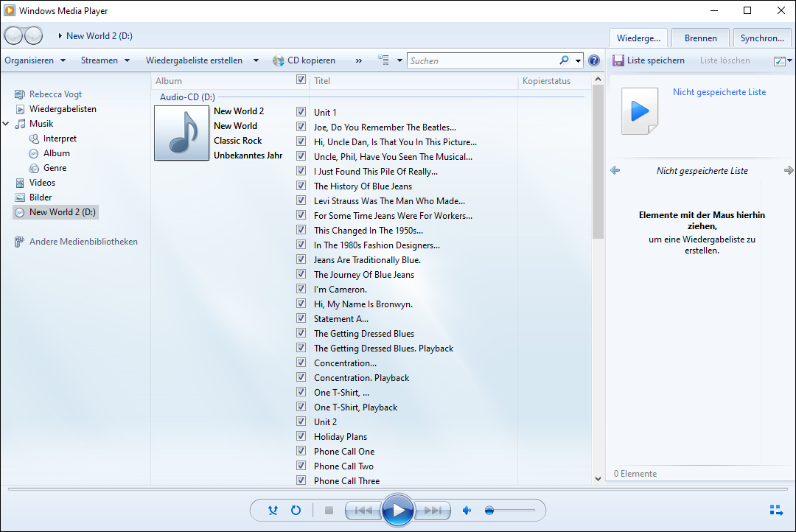
Task: Uncheck The History Of Blue Jeans checkbox
Action: (301, 185)
